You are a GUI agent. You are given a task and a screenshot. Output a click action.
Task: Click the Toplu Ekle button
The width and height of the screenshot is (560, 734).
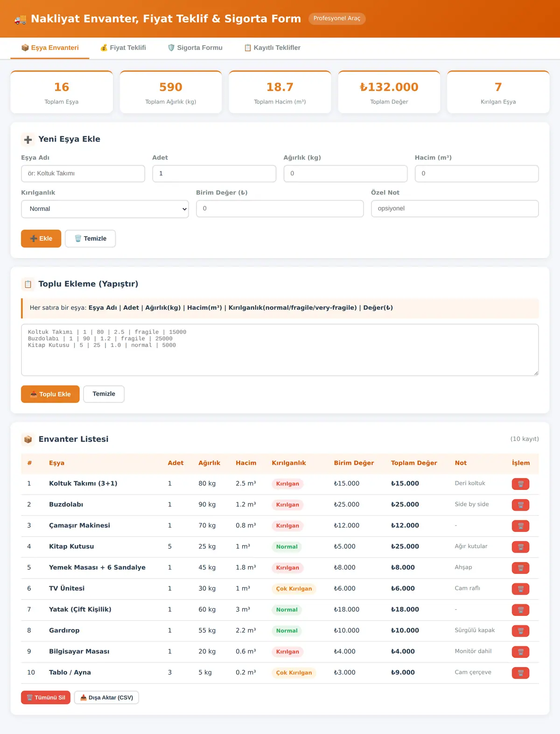coord(50,394)
